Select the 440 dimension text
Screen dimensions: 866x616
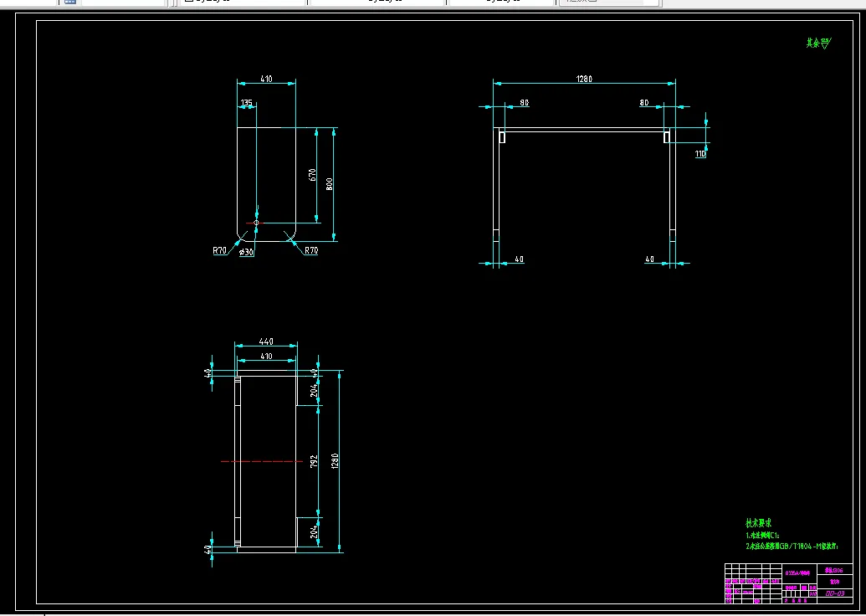coord(266,341)
